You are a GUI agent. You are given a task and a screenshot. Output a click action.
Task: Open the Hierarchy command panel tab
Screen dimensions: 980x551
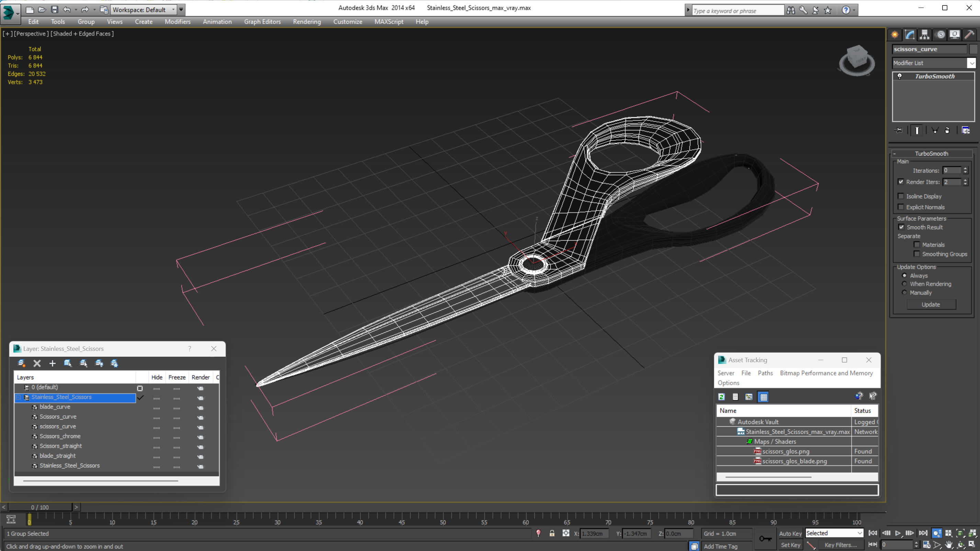(924, 35)
